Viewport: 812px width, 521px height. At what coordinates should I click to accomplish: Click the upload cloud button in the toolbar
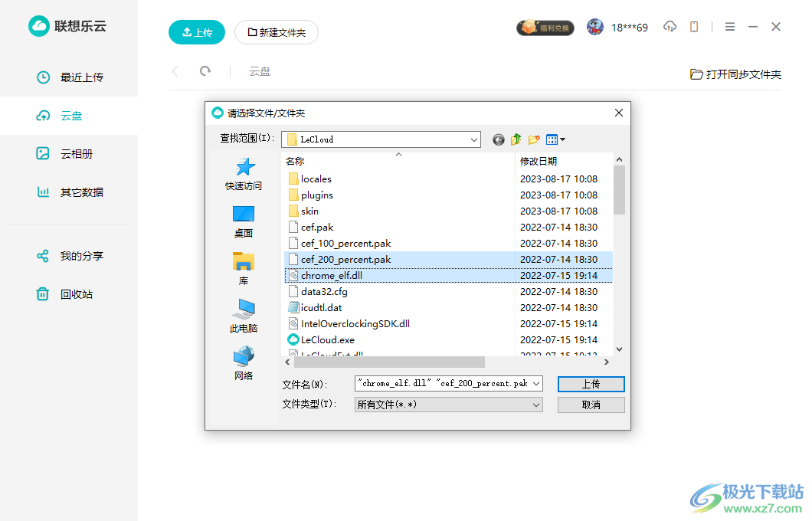pyautogui.click(x=197, y=32)
